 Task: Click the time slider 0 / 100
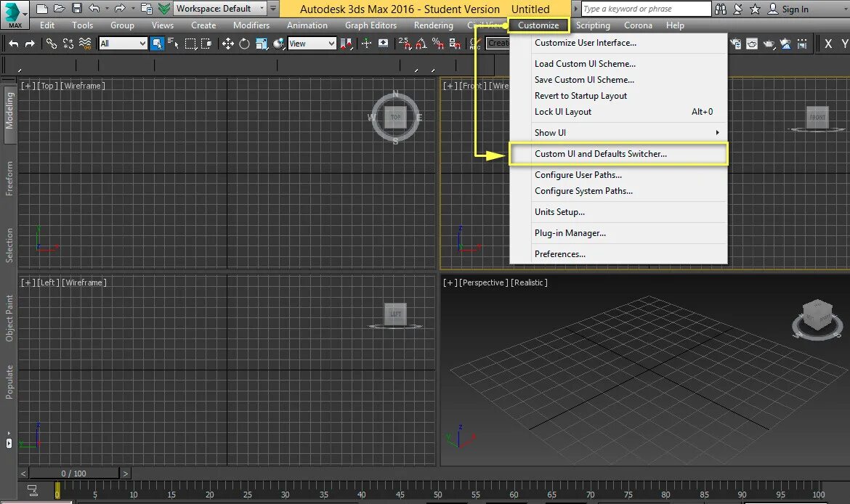pyautogui.click(x=73, y=473)
